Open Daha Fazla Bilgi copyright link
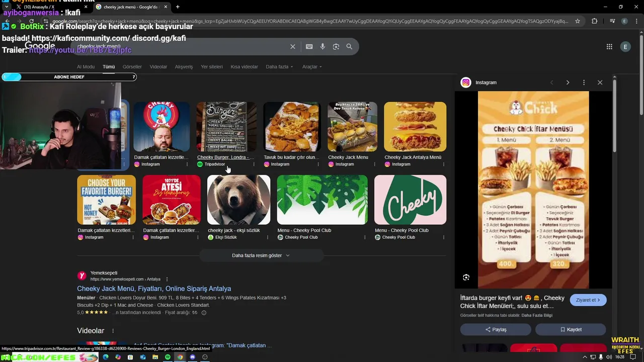This screenshot has height=362, width=644. point(537,315)
